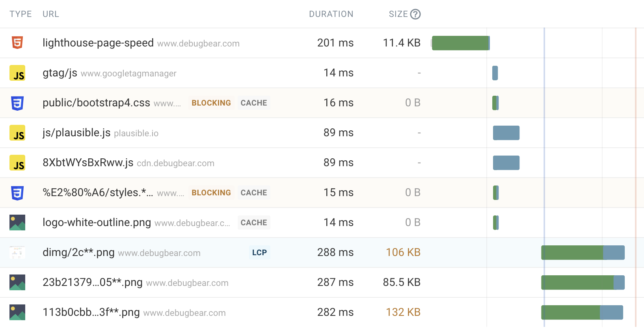Click the 106 KB size value
The height and width of the screenshot is (332, 644).
403,252
